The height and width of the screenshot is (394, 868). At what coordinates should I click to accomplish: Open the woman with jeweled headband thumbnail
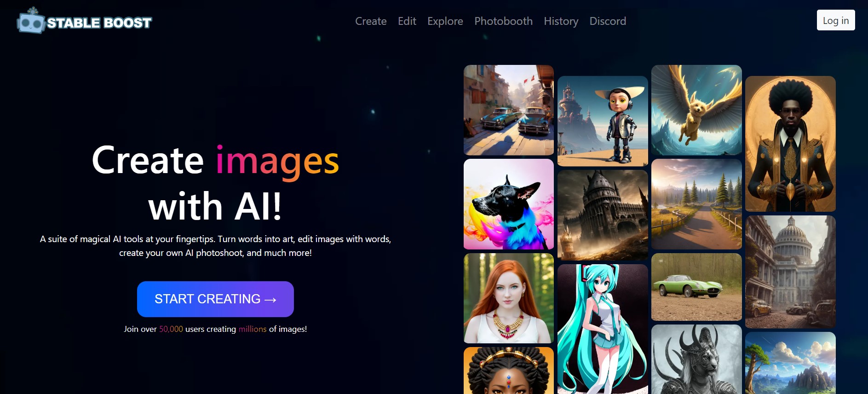509,371
